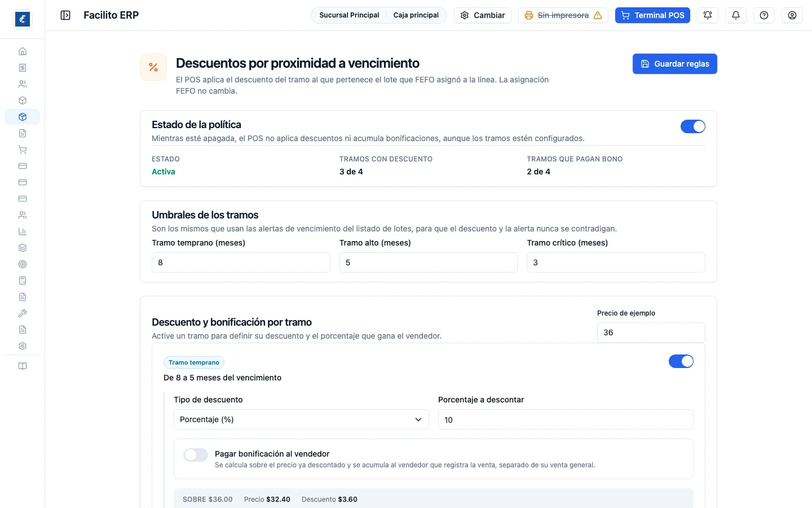Screen dimensions: 812x508
Task: Click the Tramo temprano badge label
Action: (194, 362)
